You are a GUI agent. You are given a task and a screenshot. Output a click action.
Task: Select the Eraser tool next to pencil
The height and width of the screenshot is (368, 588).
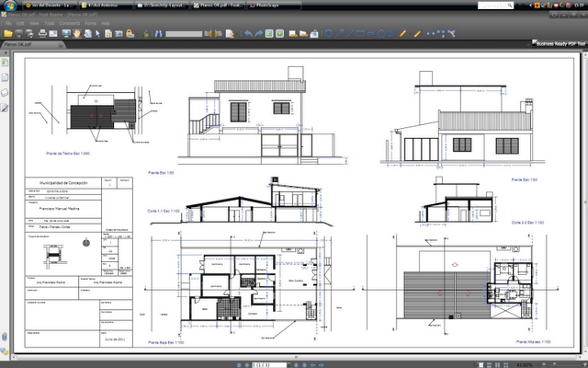417,34
